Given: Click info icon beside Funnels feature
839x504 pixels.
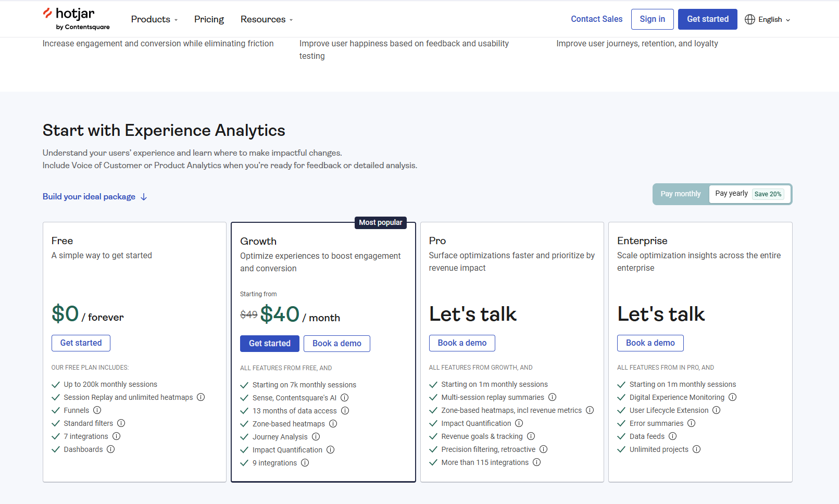Looking at the screenshot, I should click(x=97, y=410).
